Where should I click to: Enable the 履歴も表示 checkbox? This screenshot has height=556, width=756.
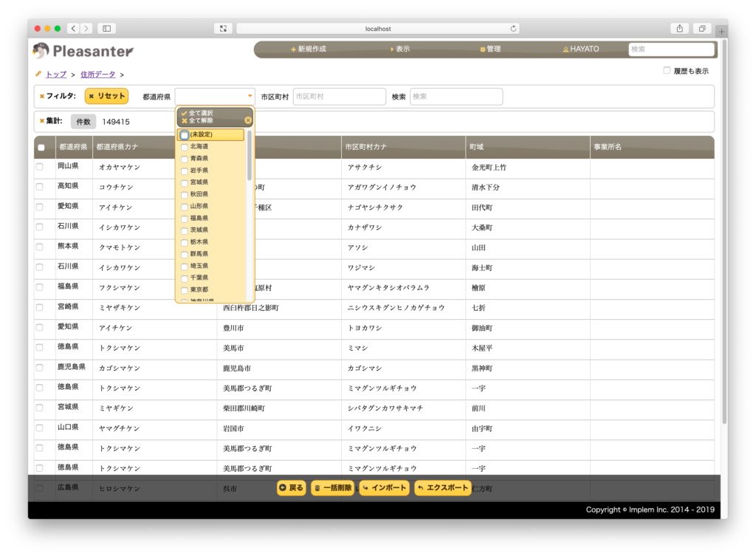pos(667,70)
